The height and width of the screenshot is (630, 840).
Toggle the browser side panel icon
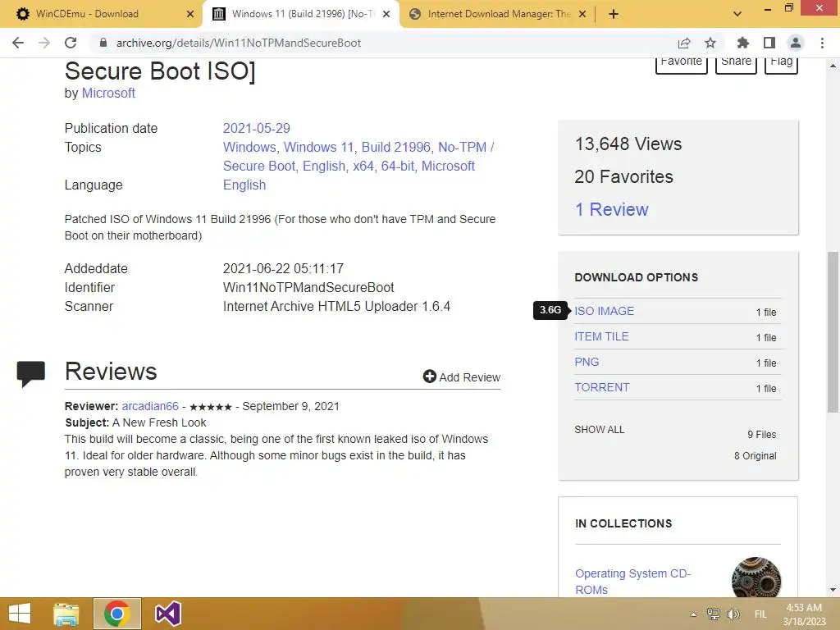pyautogui.click(x=769, y=43)
